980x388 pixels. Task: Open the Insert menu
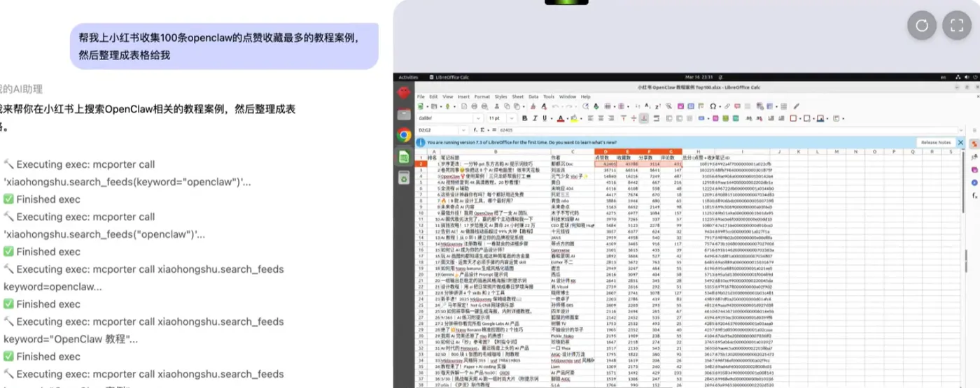pyautogui.click(x=463, y=96)
